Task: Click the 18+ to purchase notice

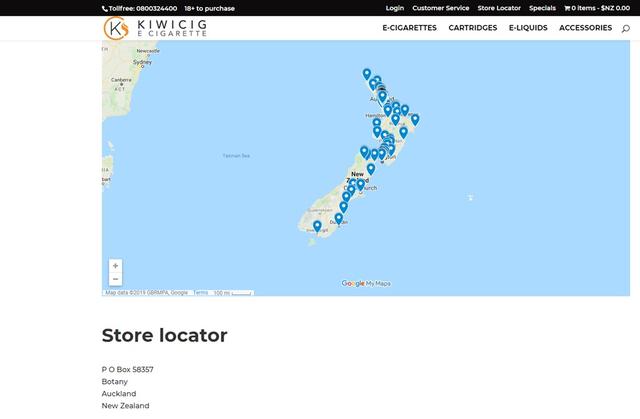Action: click(x=209, y=9)
